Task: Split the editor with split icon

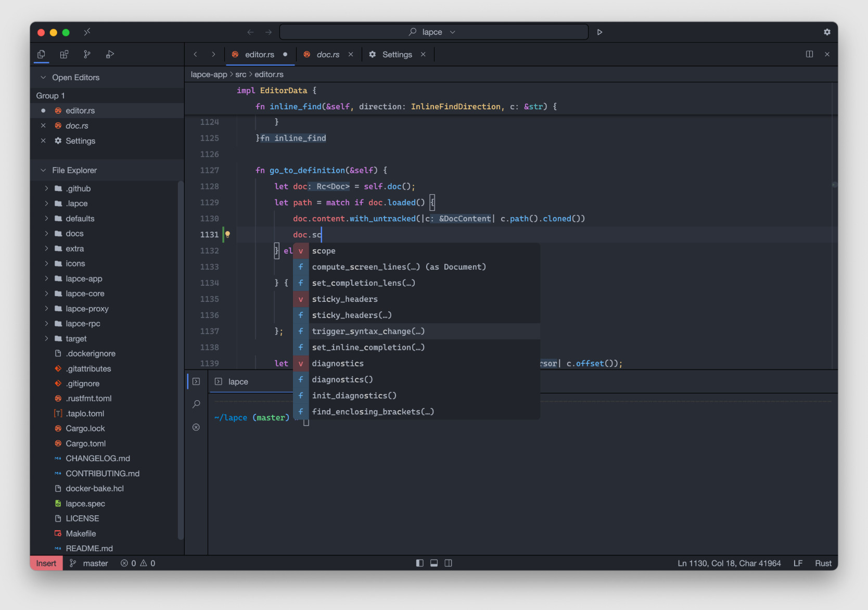Action: point(809,54)
